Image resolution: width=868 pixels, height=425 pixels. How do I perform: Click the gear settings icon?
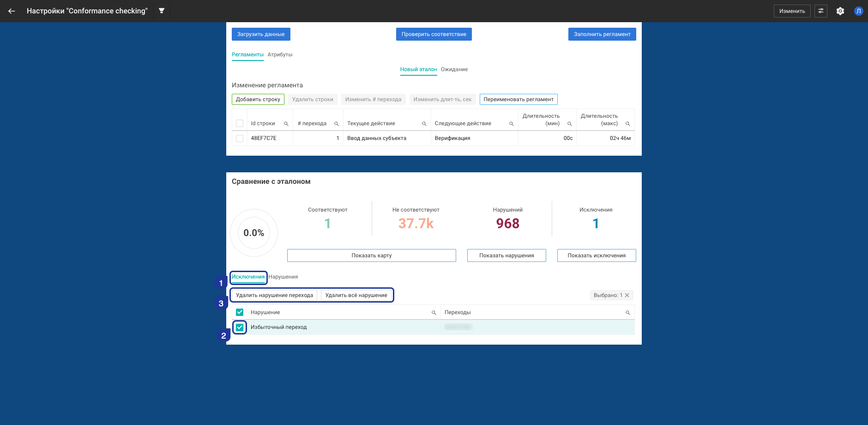840,11
